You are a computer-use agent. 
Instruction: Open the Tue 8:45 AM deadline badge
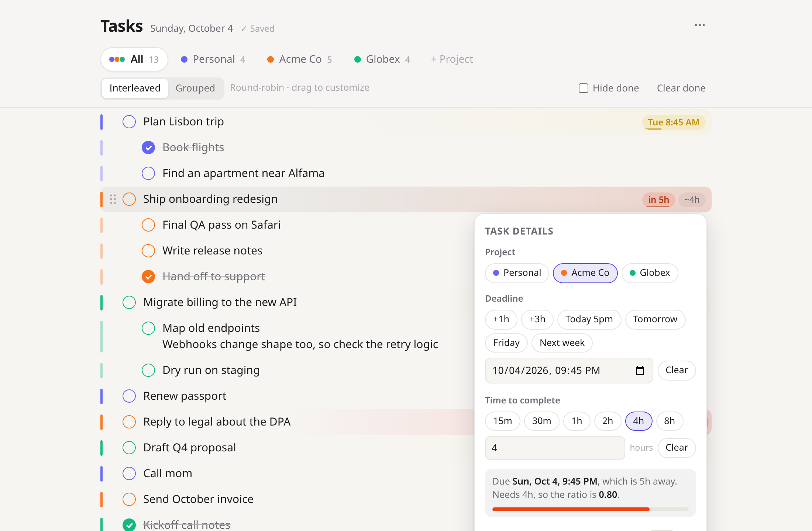click(674, 122)
